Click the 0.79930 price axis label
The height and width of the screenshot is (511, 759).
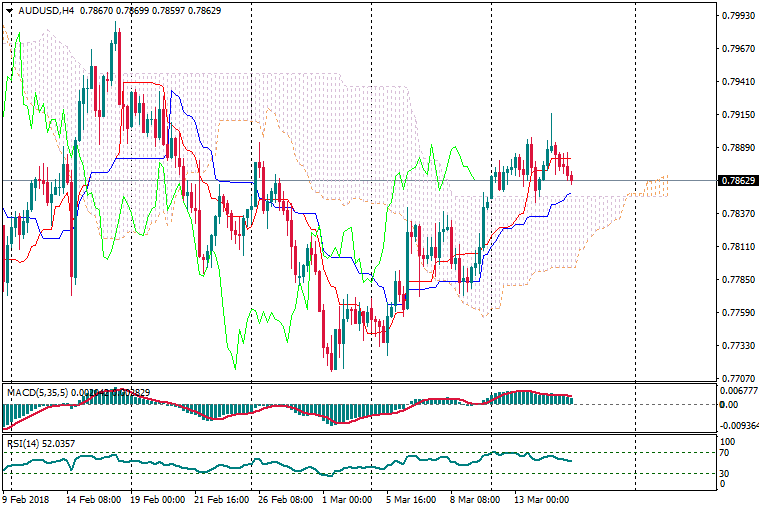click(x=738, y=16)
